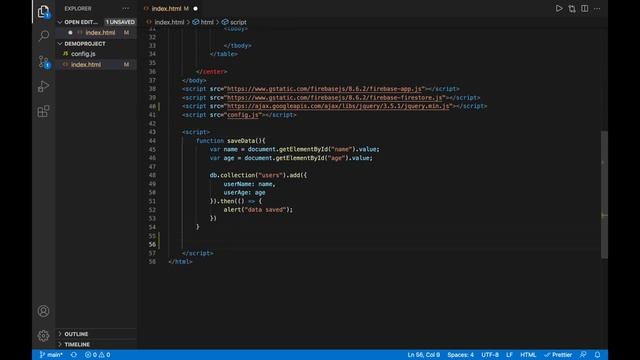The width and height of the screenshot is (640, 360).
Task: Open the Source Control view
Action: 43,62
